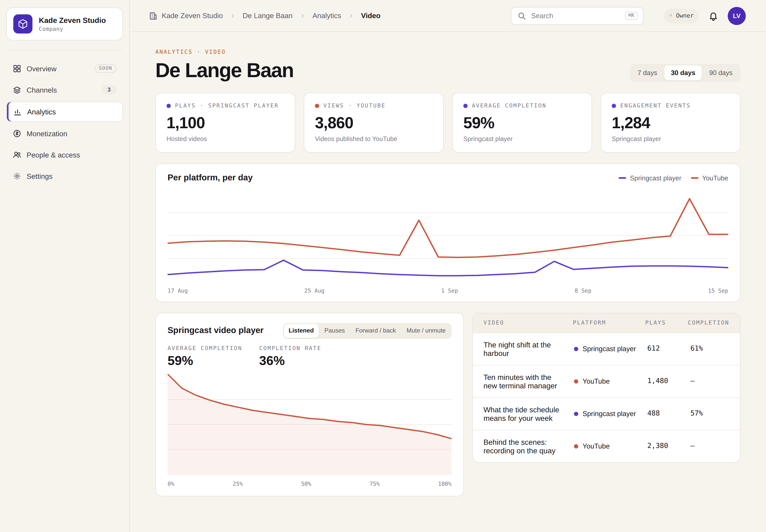Sort by the VIDEO column header
This screenshot has width=766, height=532.
493,323
